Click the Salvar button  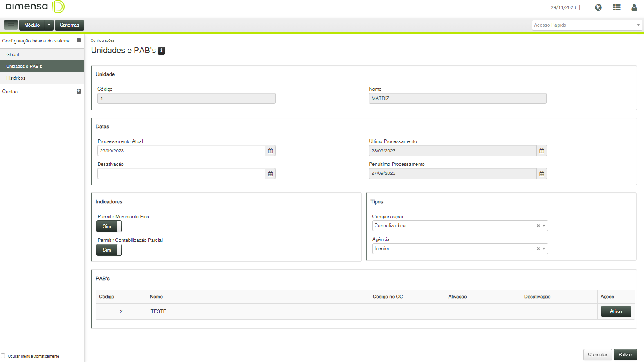click(625, 355)
